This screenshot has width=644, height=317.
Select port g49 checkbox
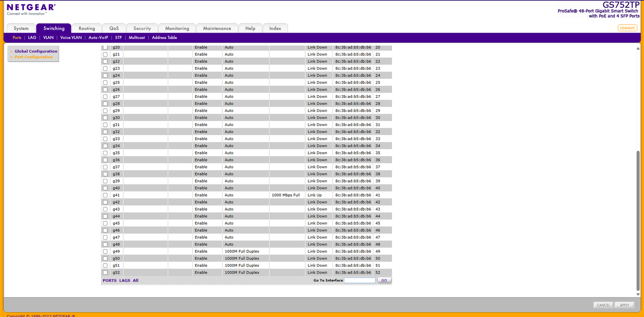click(x=105, y=251)
